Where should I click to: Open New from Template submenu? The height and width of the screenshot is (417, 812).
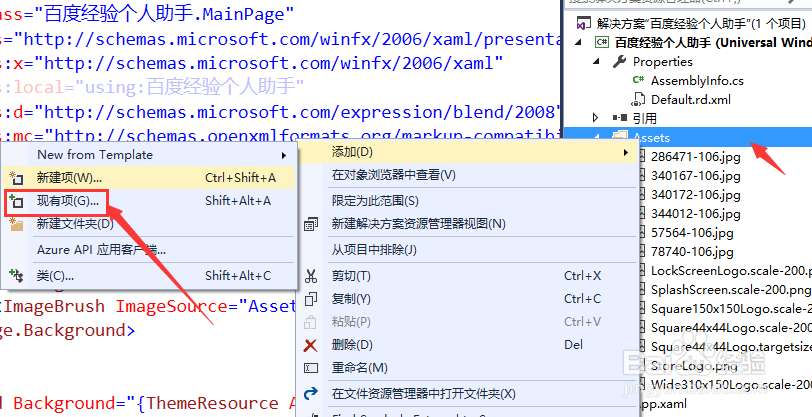pyautogui.click(x=149, y=154)
